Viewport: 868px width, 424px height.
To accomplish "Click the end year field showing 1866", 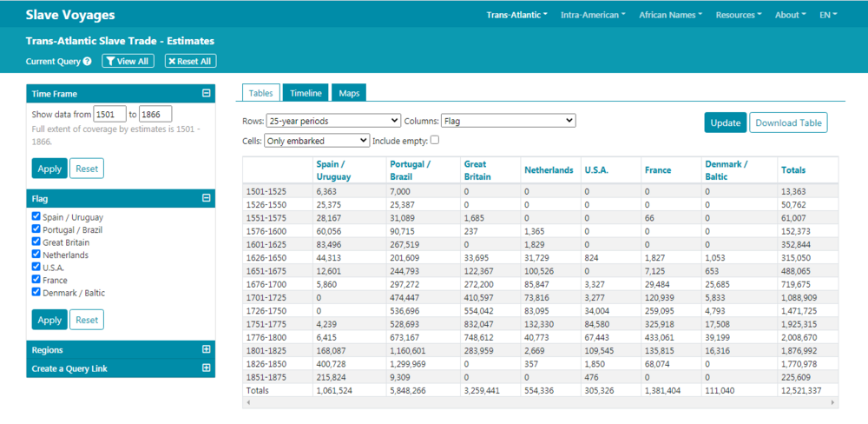I will [x=155, y=114].
